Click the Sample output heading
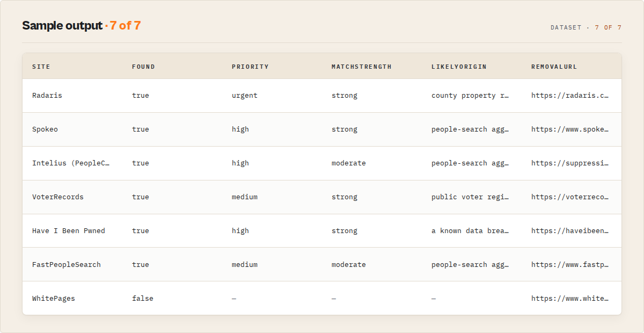Image resolution: width=644 pixels, height=333 pixels. point(62,26)
